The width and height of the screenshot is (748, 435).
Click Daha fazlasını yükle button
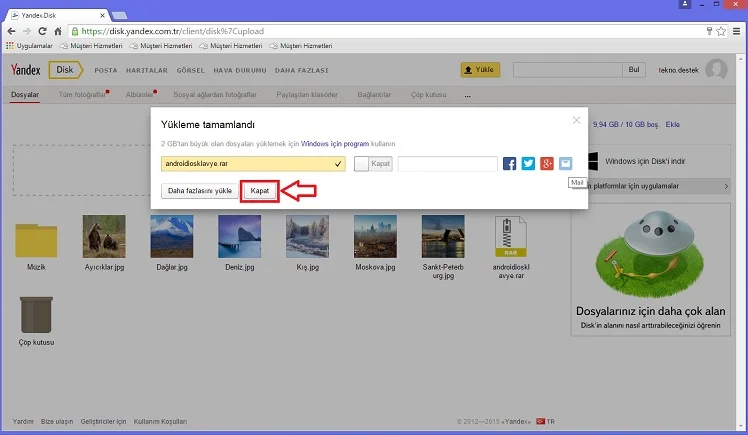pyautogui.click(x=200, y=190)
